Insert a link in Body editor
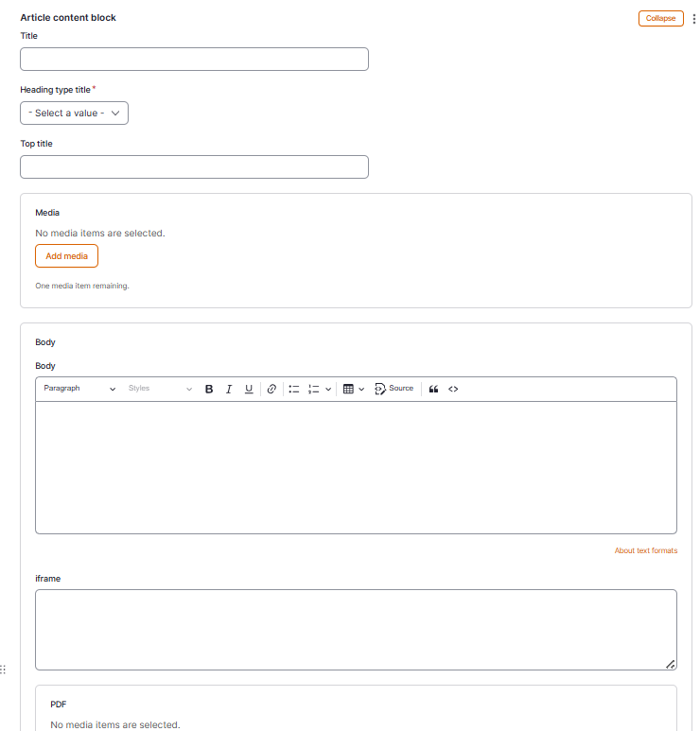The width and height of the screenshot is (700, 731). click(271, 389)
